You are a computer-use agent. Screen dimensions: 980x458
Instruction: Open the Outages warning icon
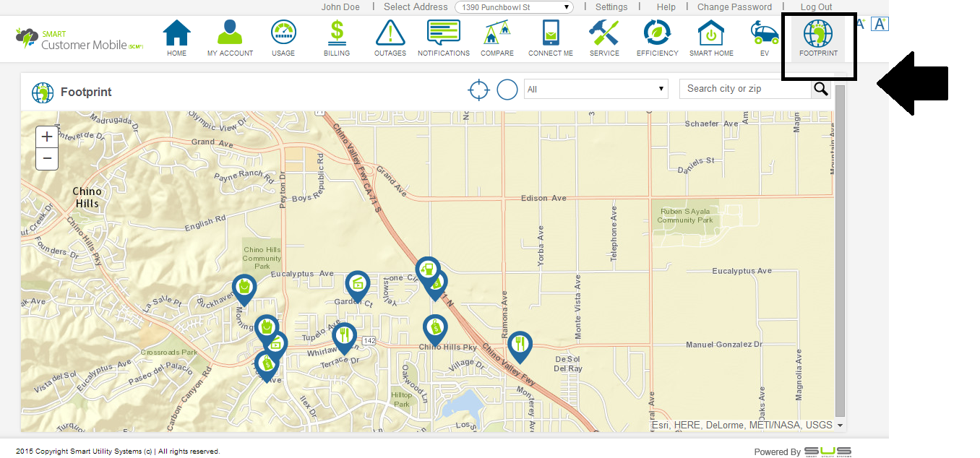tap(390, 38)
